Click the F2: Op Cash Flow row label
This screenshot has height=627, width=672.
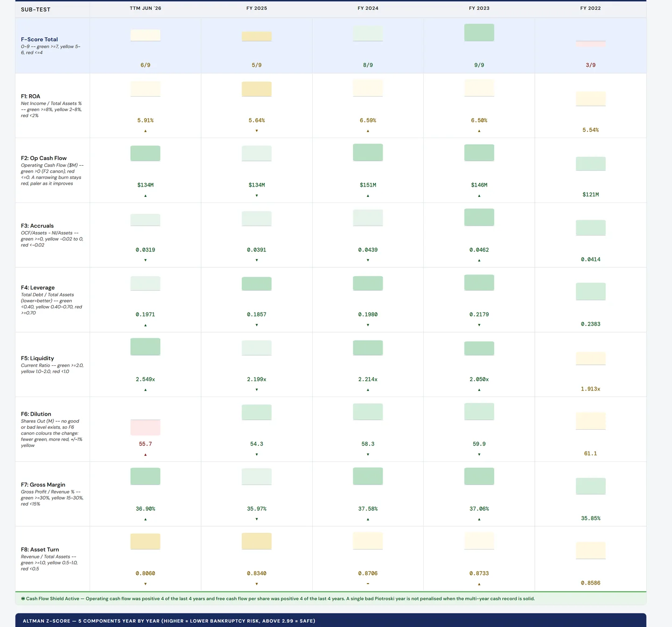coord(44,158)
